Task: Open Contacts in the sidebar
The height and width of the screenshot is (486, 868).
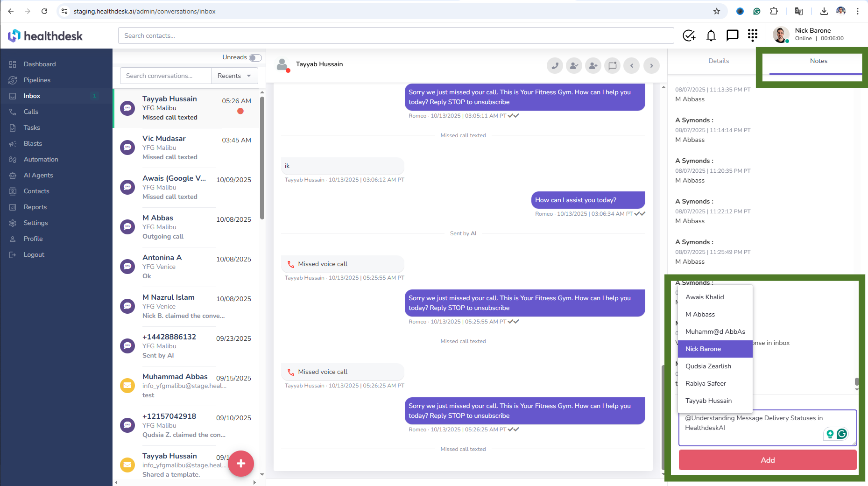Action: pos(36,191)
